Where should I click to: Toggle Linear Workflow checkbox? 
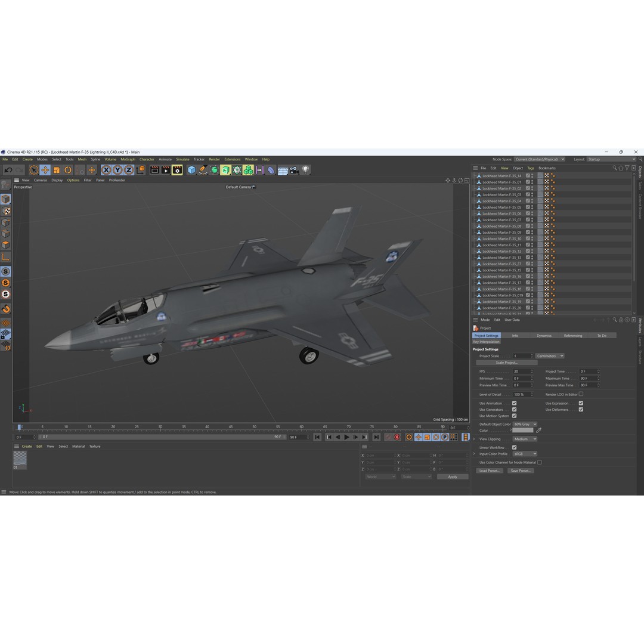click(514, 447)
